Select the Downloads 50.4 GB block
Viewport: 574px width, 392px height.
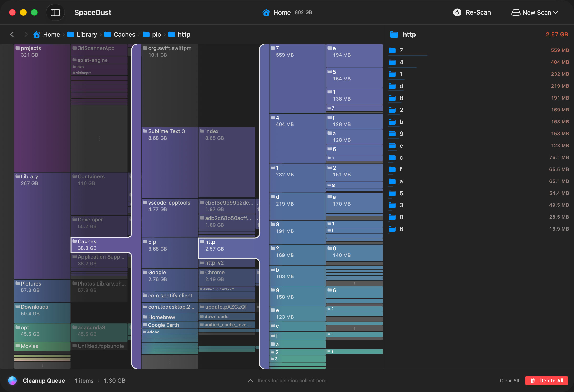click(42, 313)
